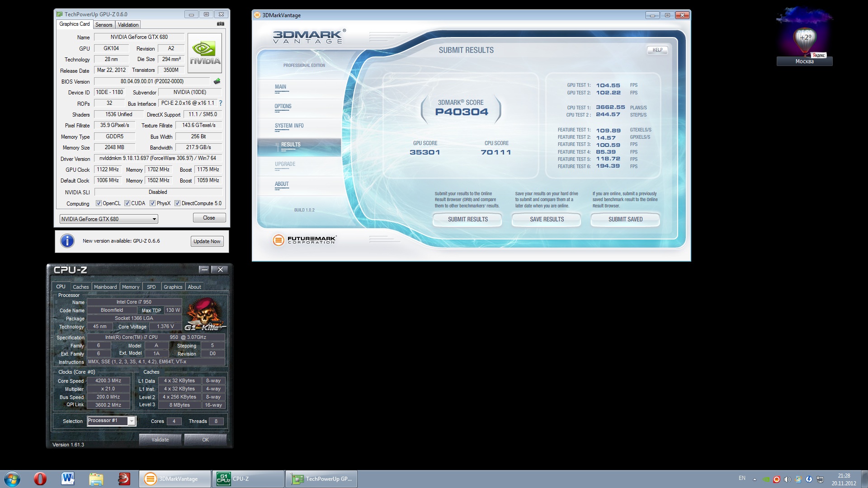Open CPU-Z Memory tab
Image resolution: width=868 pixels, height=488 pixels.
[131, 287]
